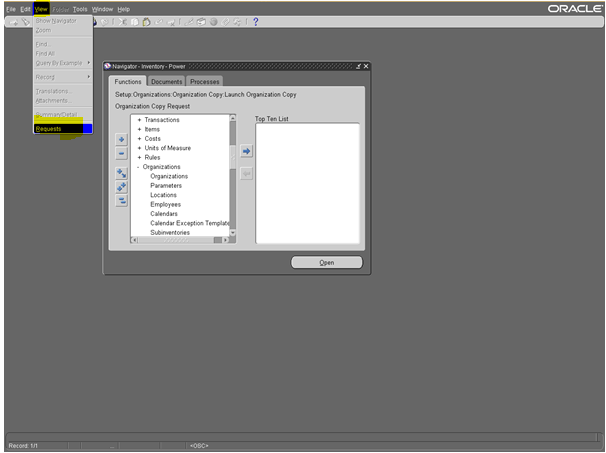Click the blue question mark Help icon
Image resolution: width=606 pixels, height=453 pixels.
(x=255, y=22)
